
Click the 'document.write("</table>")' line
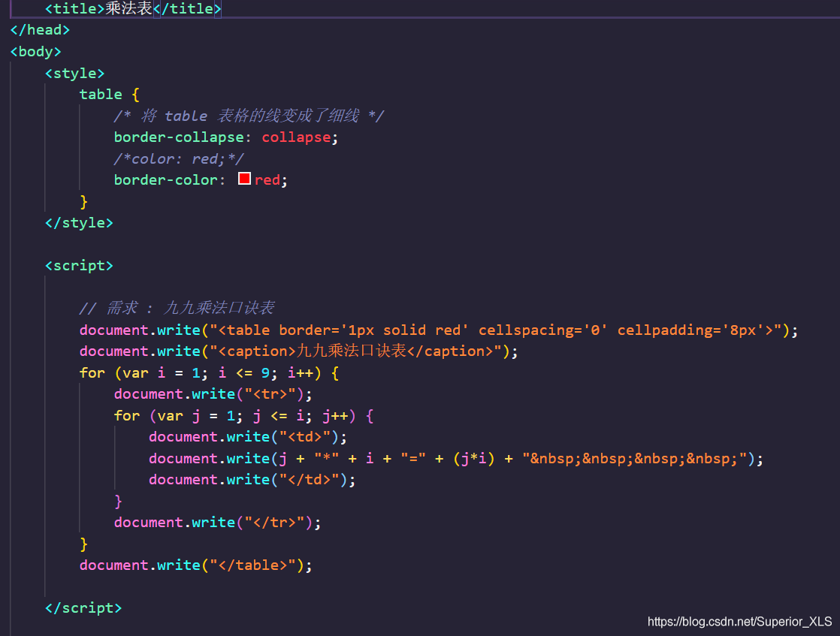coord(195,565)
